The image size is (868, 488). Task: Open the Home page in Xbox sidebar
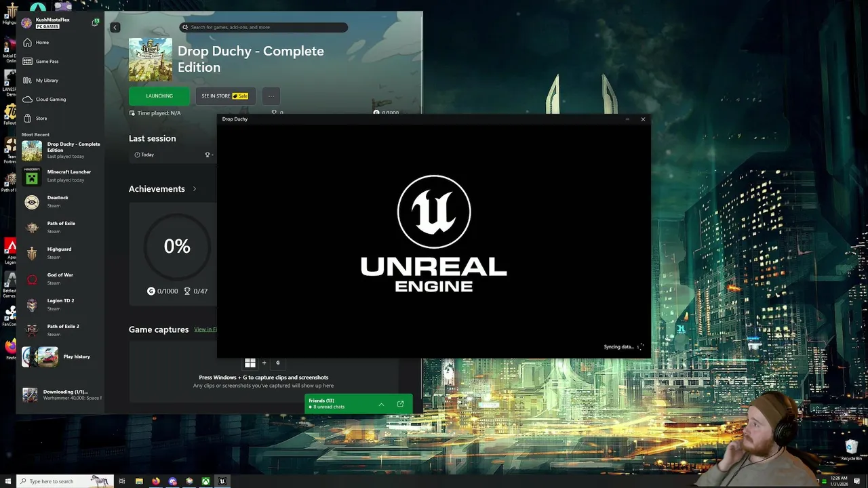[61, 42]
